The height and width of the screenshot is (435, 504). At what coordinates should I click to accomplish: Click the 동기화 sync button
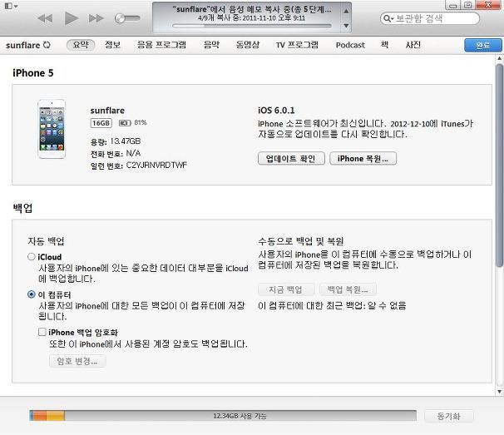pyautogui.click(x=449, y=417)
